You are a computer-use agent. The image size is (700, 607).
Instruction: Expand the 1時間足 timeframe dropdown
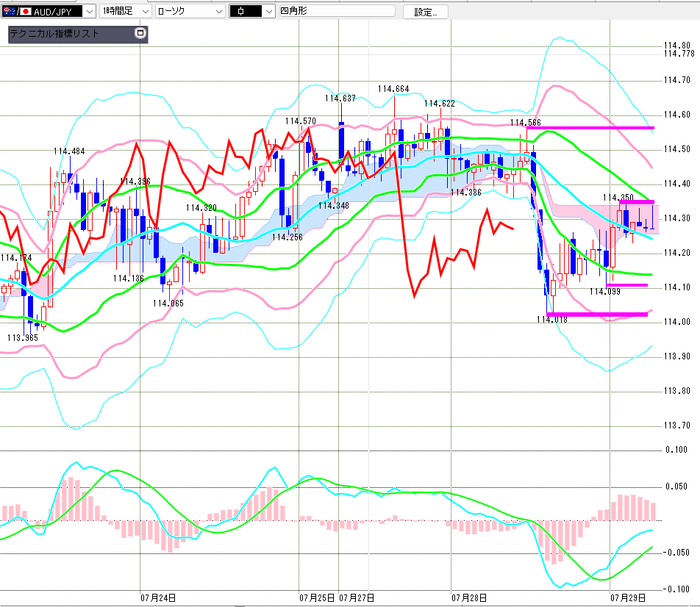pos(125,11)
